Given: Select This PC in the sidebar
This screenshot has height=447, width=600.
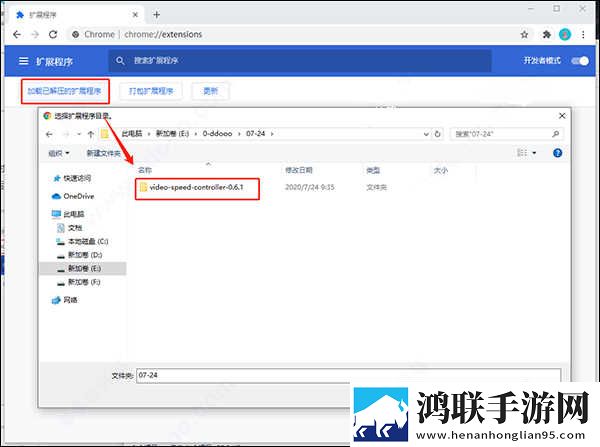Looking at the screenshot, I should point(68,214).
